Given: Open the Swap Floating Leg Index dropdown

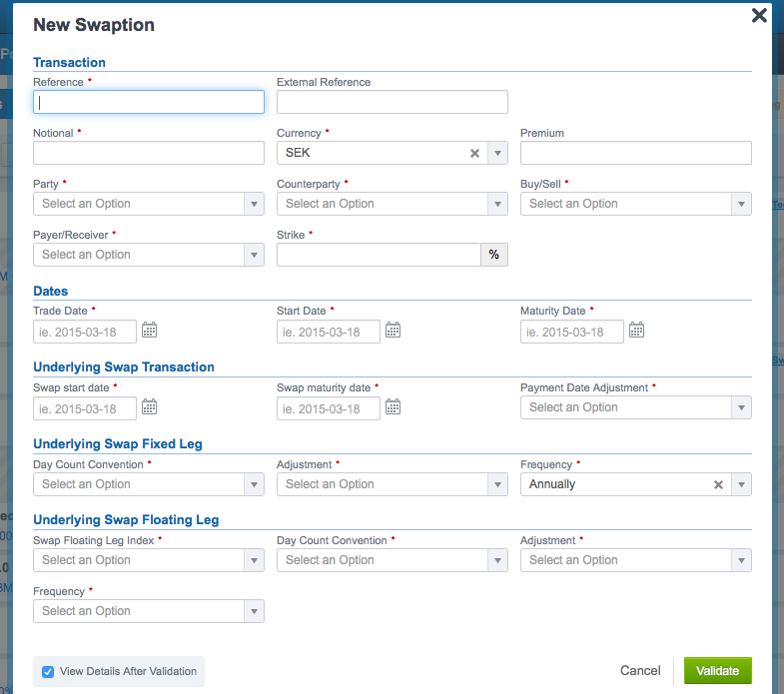Looking at the screenshot, I should [148, 560].
